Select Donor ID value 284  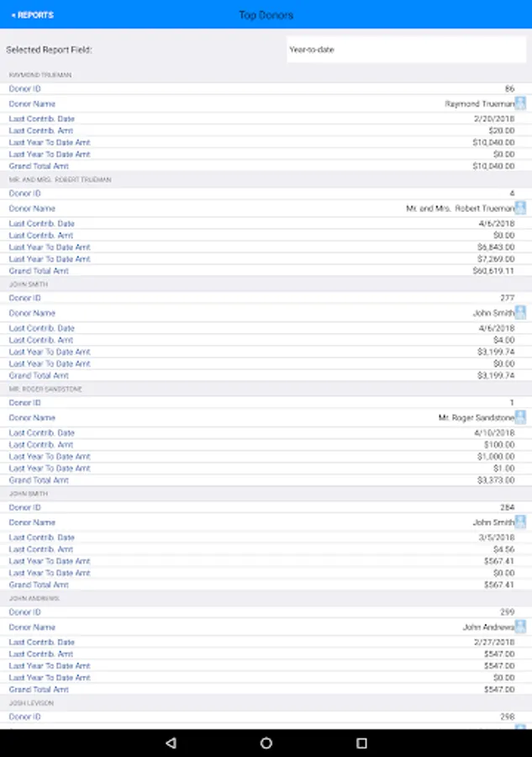(508, 507)
